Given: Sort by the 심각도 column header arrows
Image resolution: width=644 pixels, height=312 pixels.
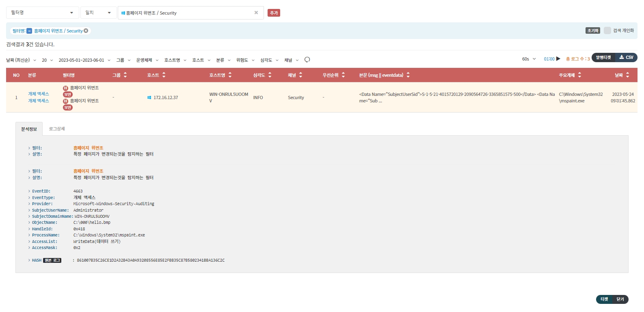Looking at the screenshot, I should click(x=270, y=75).
